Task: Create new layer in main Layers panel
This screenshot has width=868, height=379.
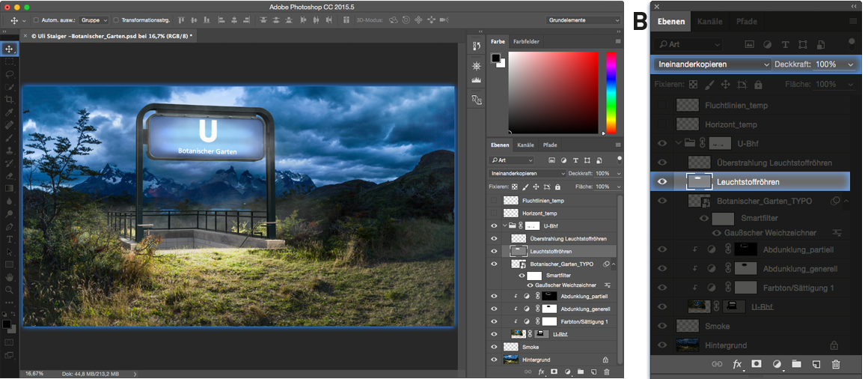Action: (593, 372)
